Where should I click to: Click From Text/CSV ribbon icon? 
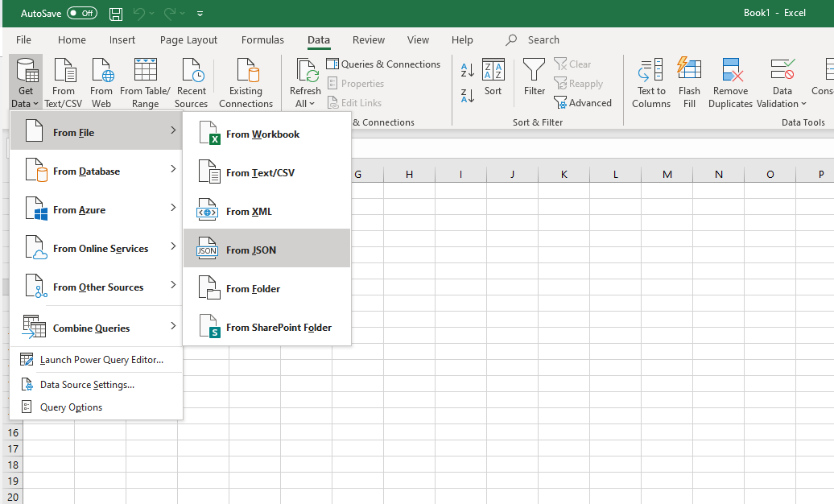pyautogui.click(x=64, y=82)
